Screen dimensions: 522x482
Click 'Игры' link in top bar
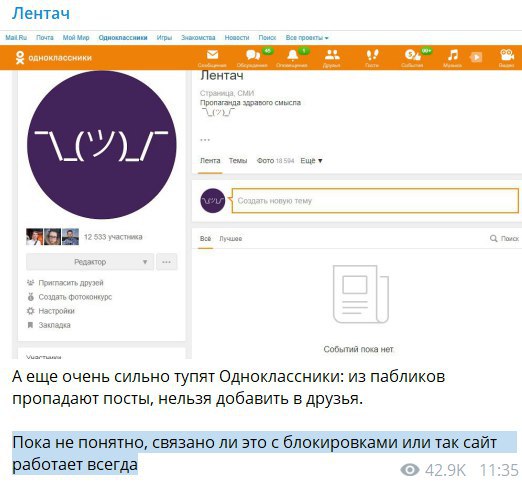(x=164, y=38)
